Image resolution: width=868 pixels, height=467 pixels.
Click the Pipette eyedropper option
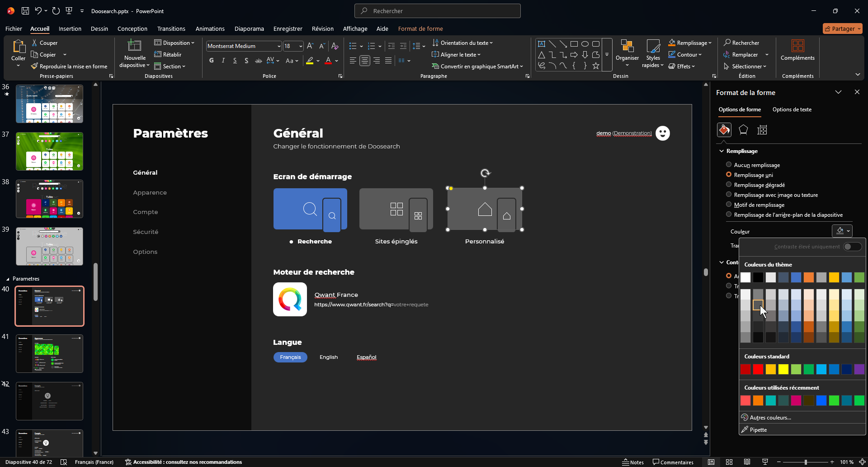(758, 430)
